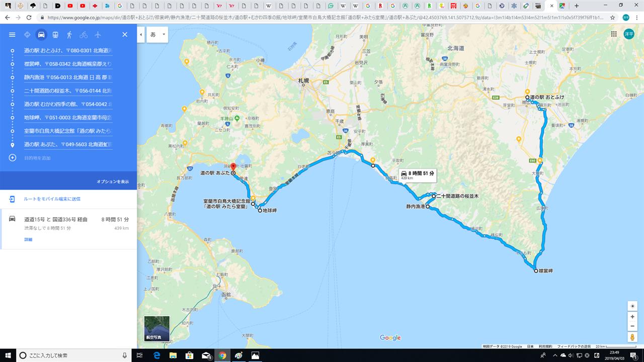The height and width of the screenshot is (362, 644).
Task: Edit the 道の駅 あぶた destination field
Action: pyautogui.click(x=68, y=144)
